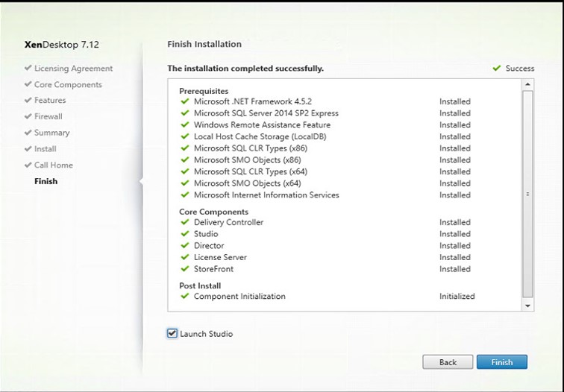This screenshot has height=392, width=564.
Task: Click the green Success checkmark icon
Action: [x=497, y=68]
